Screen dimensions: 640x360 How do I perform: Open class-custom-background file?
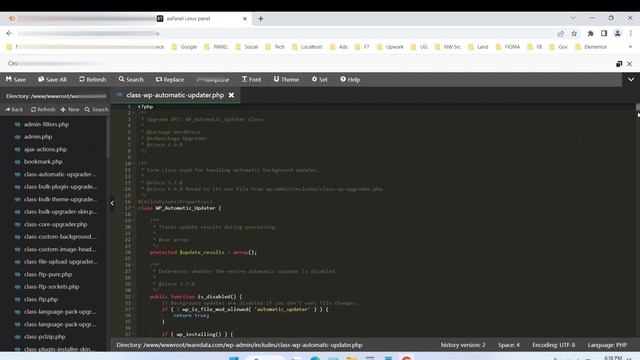pyautogui.click(x=60, y=237)
